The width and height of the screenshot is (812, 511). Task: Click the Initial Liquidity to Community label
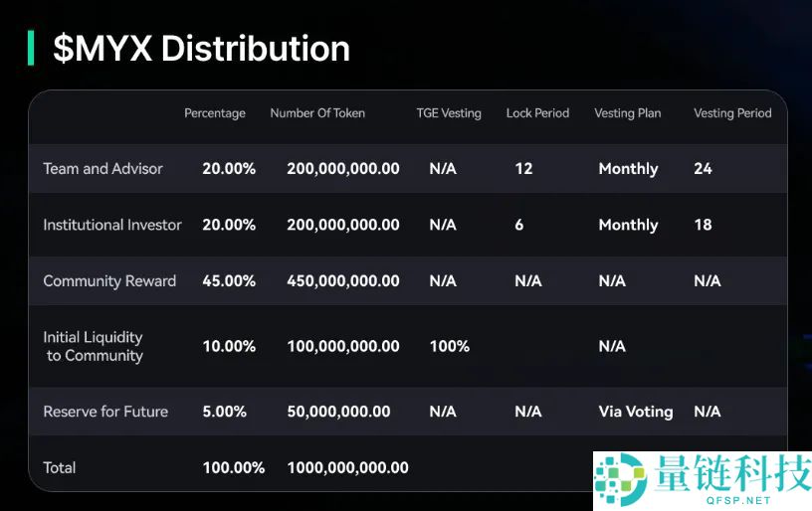(x=94, y=346)
